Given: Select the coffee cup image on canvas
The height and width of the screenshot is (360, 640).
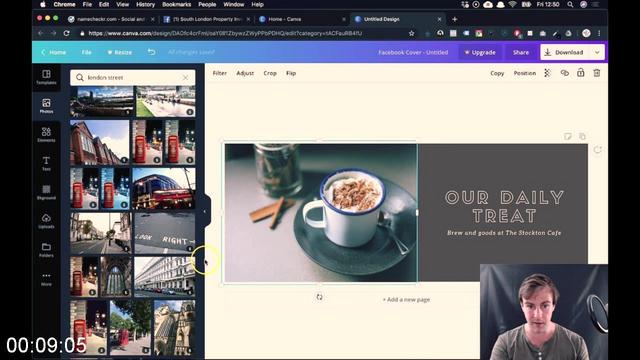Looking at the screenshot, I should [321, 213].
